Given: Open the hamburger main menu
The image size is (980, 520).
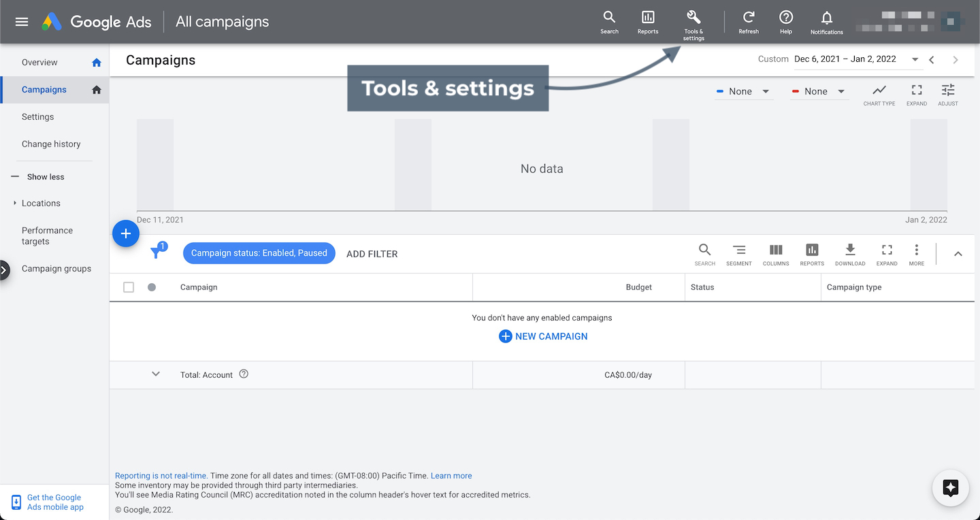Looking at the screenshot, I should (x=22, y=22).
